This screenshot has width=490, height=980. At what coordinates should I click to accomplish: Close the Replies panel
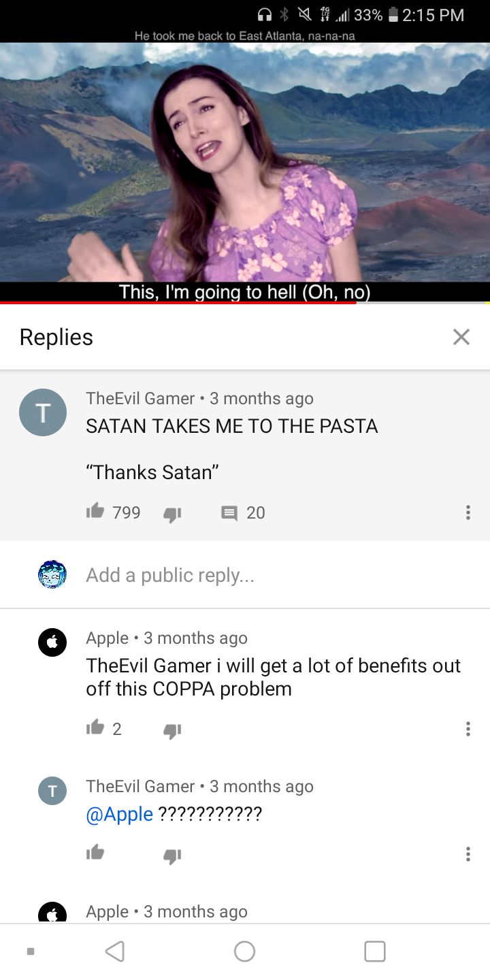461,337
